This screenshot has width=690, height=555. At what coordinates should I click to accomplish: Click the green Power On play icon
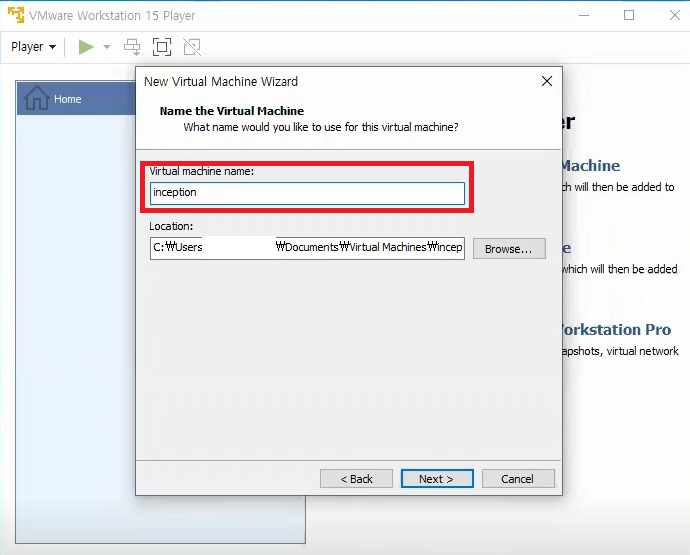[86, 47]
